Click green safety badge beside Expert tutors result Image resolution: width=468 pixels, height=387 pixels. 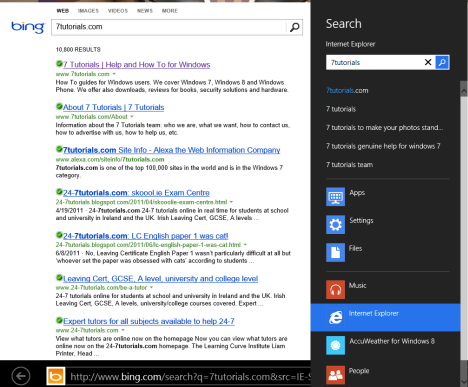click(59, 320)
